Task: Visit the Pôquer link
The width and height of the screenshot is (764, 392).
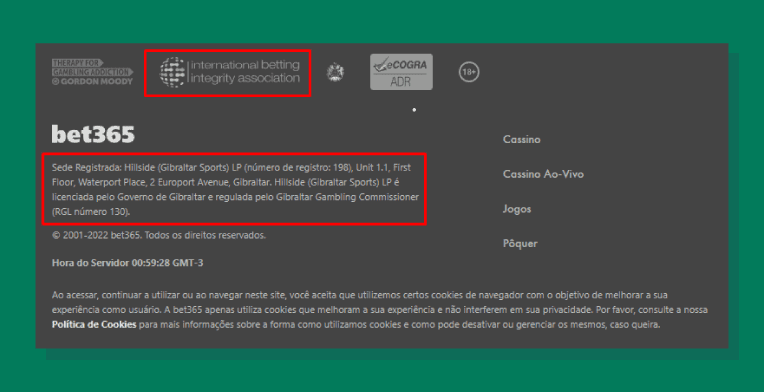Action: click(520, 243)
